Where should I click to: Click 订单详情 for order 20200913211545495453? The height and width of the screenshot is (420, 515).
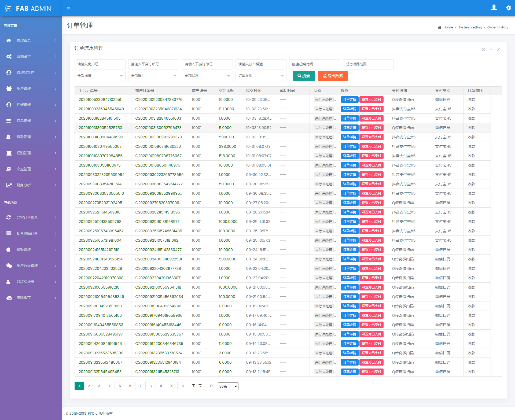(x=350, y=372)
